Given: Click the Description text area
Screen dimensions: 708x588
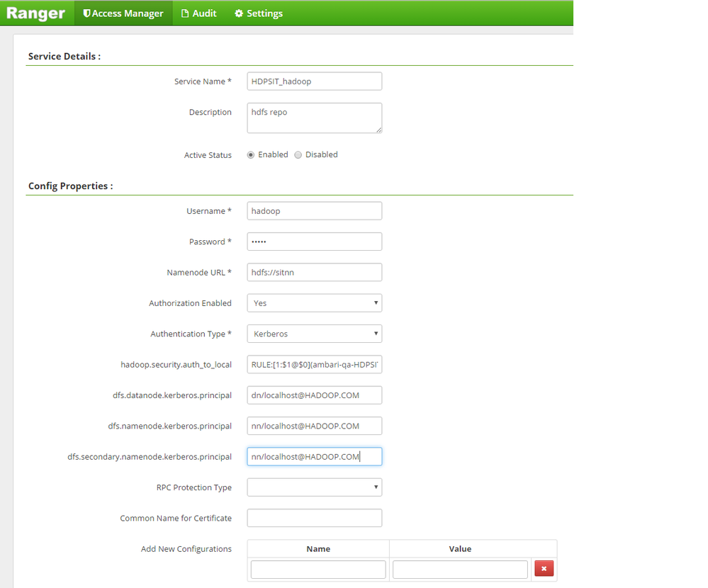Looking at the screenshot, I should pyautogui.click(x=314, y=118).
